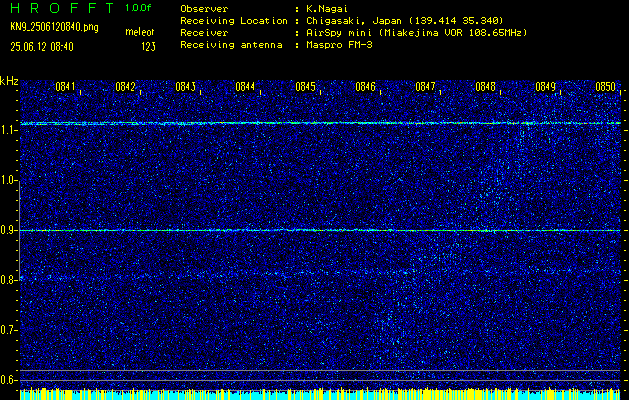Select the 0.8 frequency axis label
This screenshot has height=400, width=629.
8,280
